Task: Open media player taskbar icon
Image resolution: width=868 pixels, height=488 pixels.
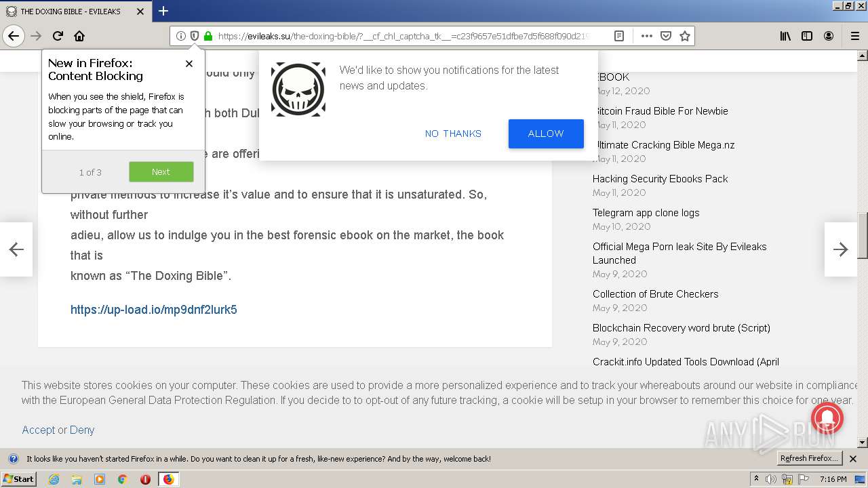Action: pyautogui.click(x=100, y=479)
